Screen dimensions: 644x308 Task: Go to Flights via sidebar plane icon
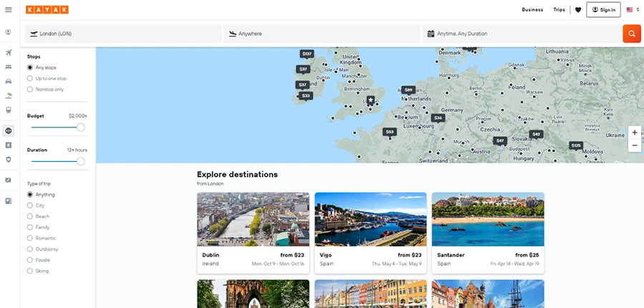[8, 52]
